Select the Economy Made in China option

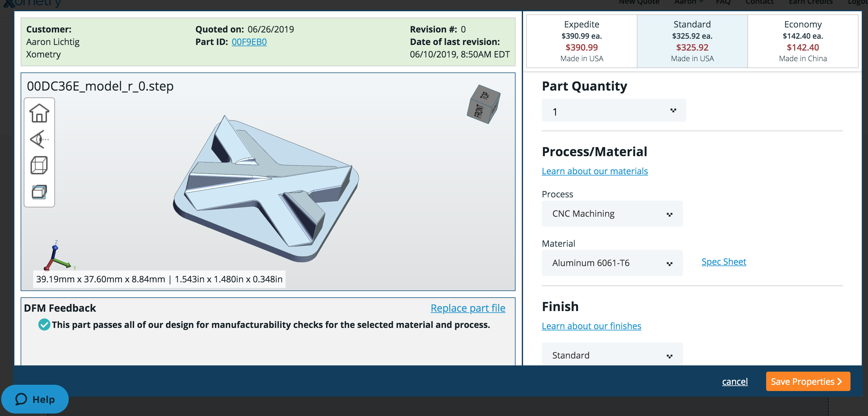pos(802,41)
